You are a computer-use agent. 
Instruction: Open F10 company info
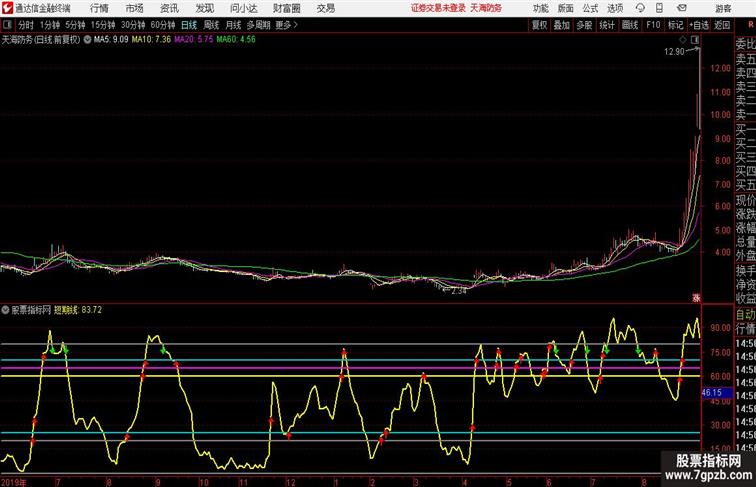[653, 25]
